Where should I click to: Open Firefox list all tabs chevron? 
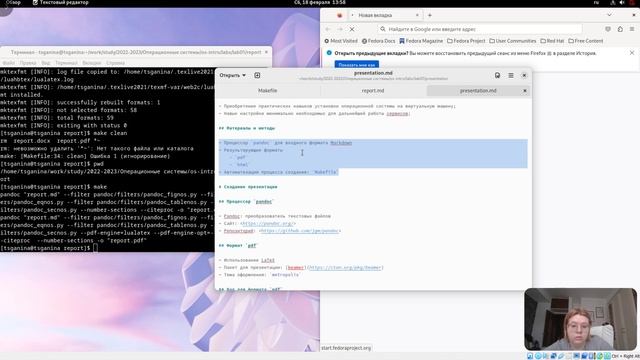pos(609,15)
